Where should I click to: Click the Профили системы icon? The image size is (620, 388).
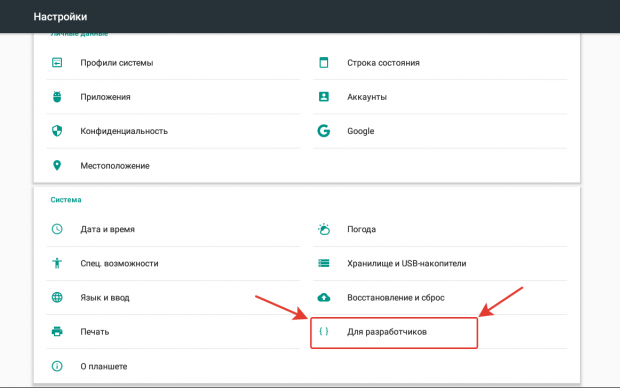(x=57, y=62)
